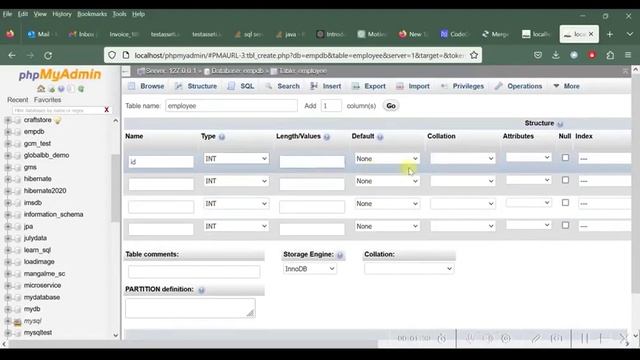Screen dimensions: 640x360
Task: Click the reload navigation panel icon
Action: [x=81, y=89]
